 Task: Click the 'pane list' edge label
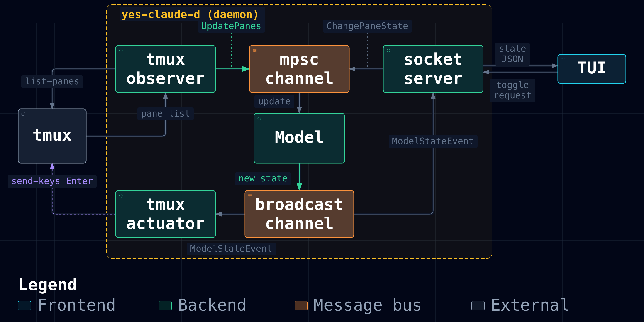click(166, 114)
